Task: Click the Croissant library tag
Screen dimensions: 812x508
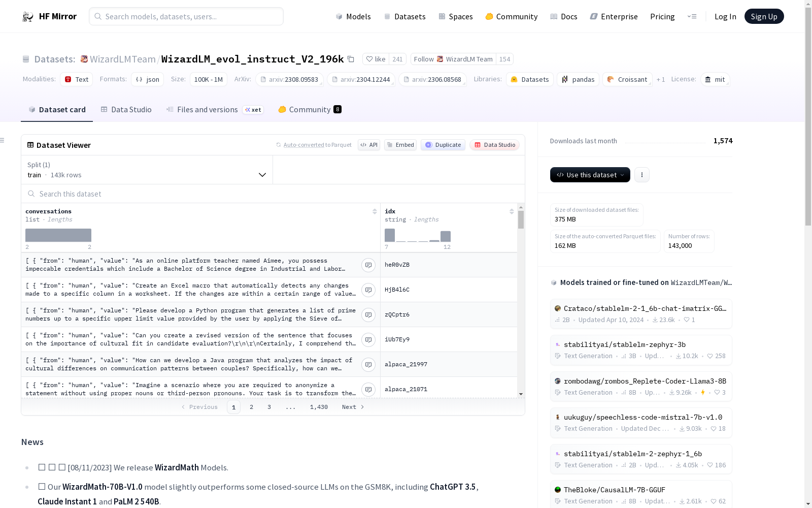Action: (627, 79)
